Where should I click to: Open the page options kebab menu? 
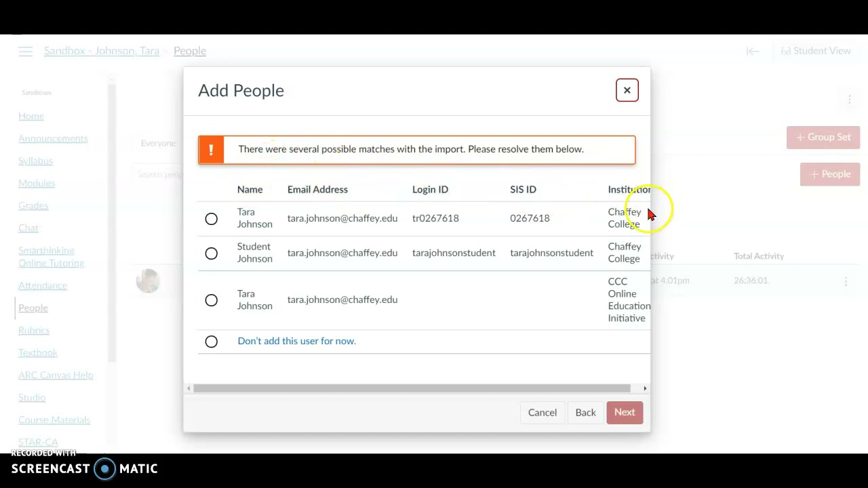point(850,100)
